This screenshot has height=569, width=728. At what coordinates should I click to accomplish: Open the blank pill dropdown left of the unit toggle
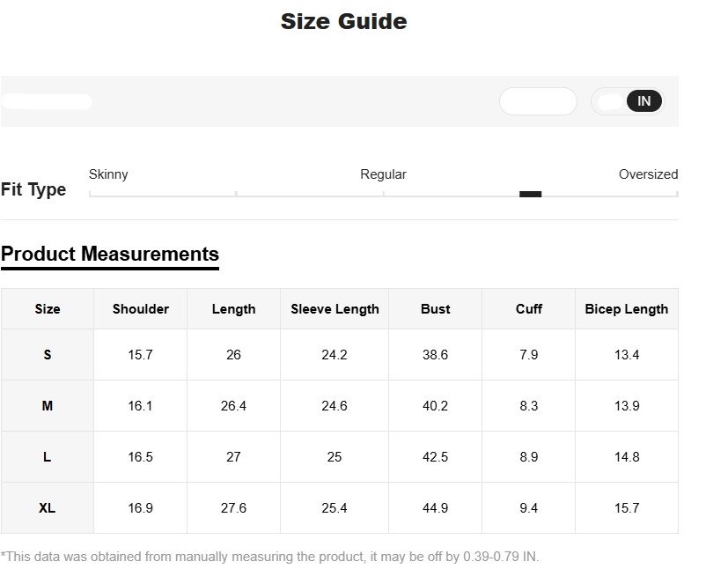538,101
